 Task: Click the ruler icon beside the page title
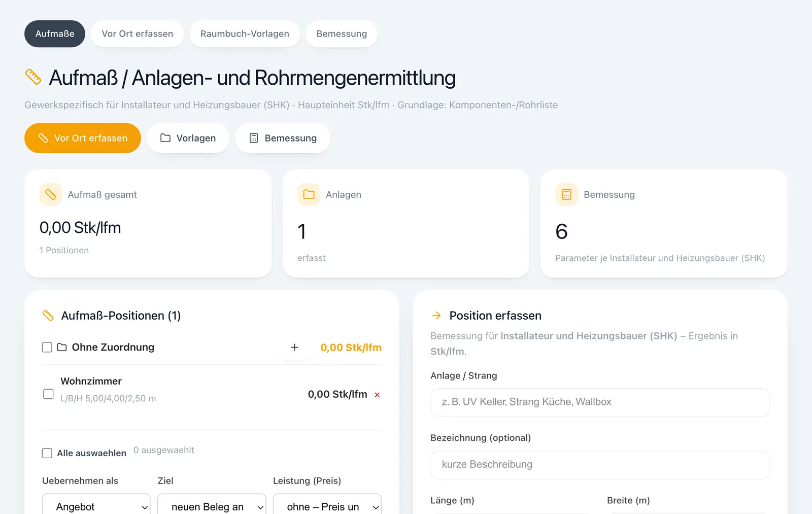tap(33, 77)
